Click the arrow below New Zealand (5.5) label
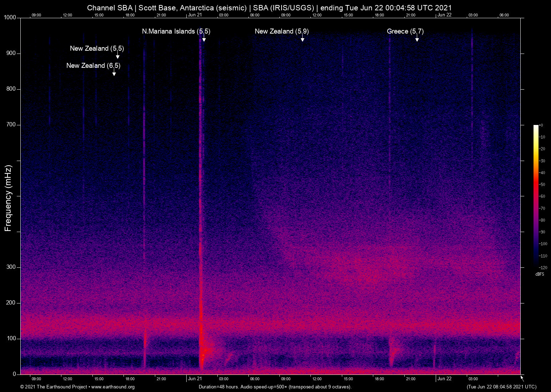This screenshot has width=551, height=392. [117, 56]
